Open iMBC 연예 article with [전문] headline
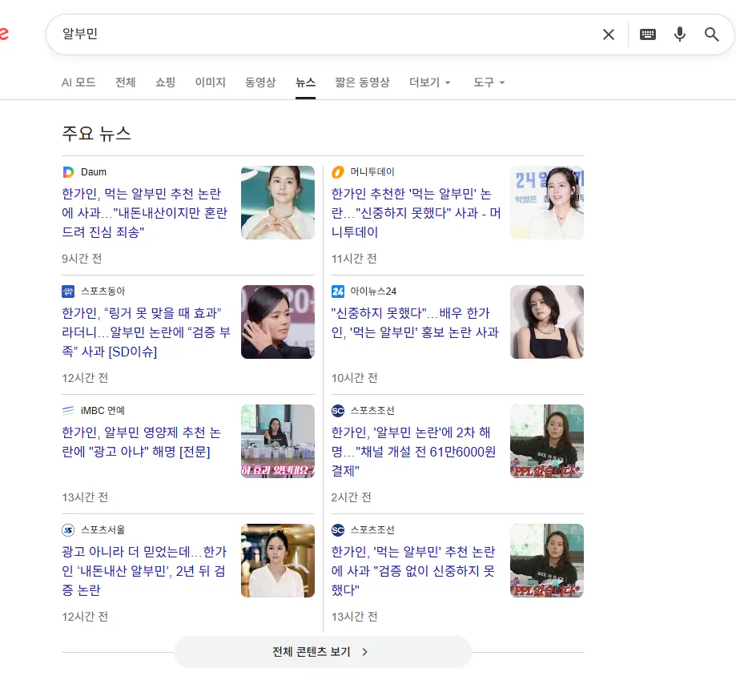736x700 pixels. click(x=141, y=442)
